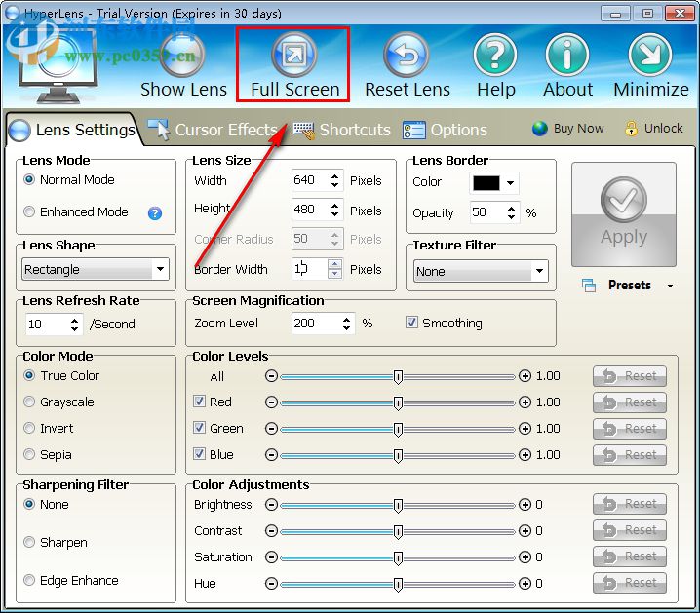This screenshot has height=613, width=700.
Task: Select Enhanced Mode radio button
Action: click(x=29, y=211)
